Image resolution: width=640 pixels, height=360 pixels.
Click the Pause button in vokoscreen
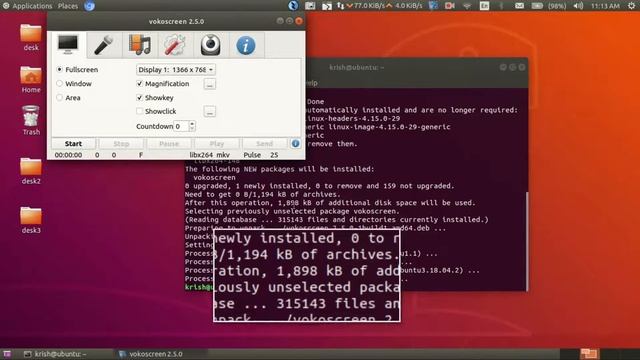pyautogui.click(x=169, y=144)
